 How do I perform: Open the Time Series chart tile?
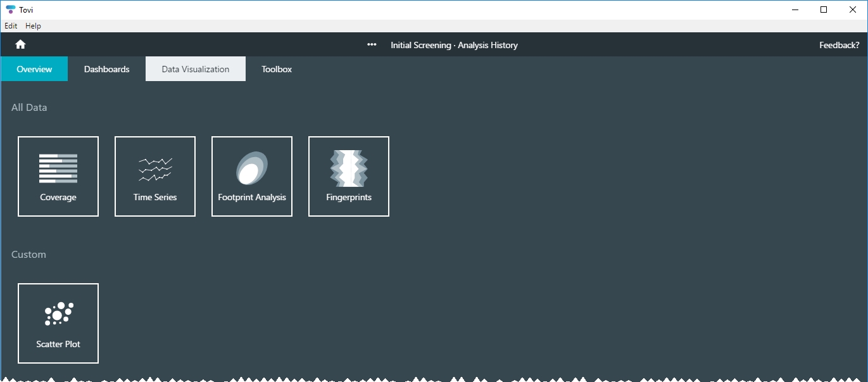[x=155, y=177]
